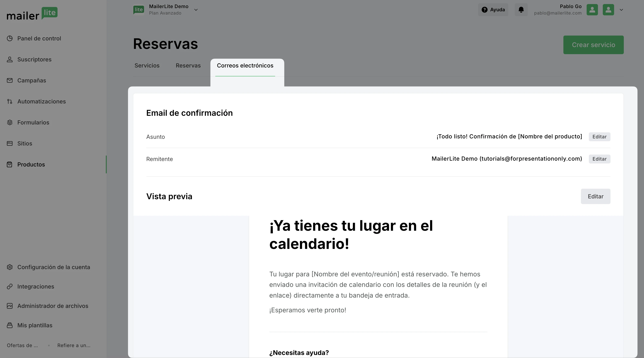Click the Campañas envelope icon
Screen dimensions: 644x358
tap(10, 80)
